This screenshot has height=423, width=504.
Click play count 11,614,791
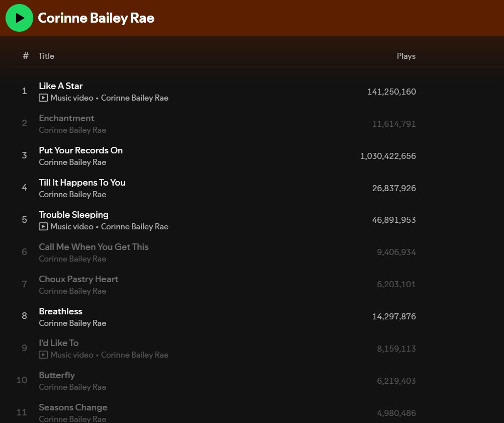(x=394, y=124)
